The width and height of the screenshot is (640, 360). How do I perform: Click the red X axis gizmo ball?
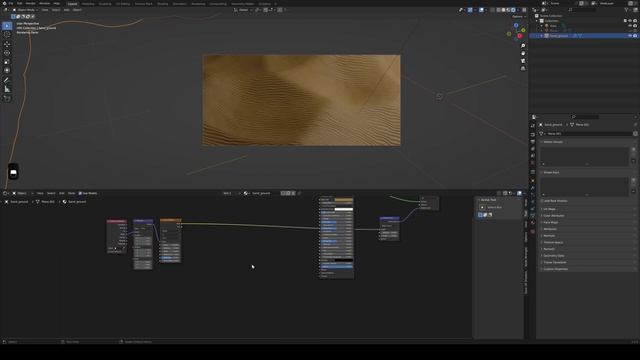pos(520,36)
